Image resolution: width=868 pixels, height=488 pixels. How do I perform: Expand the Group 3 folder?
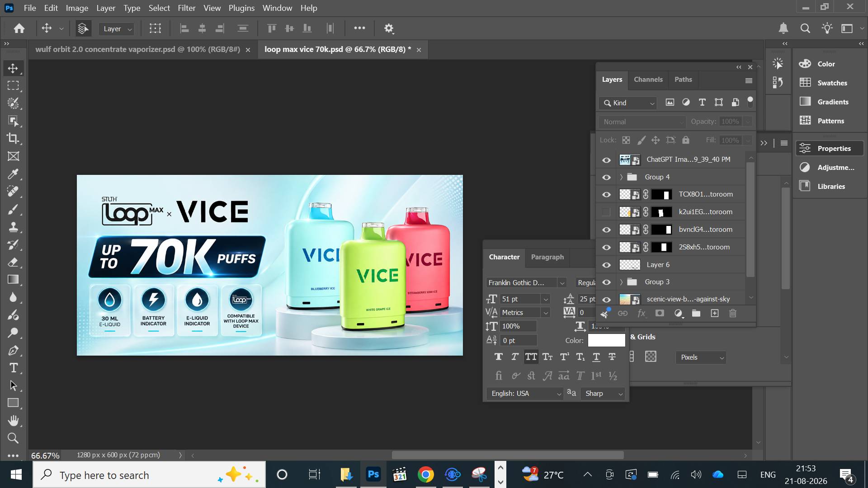click(x=621, y=282)
